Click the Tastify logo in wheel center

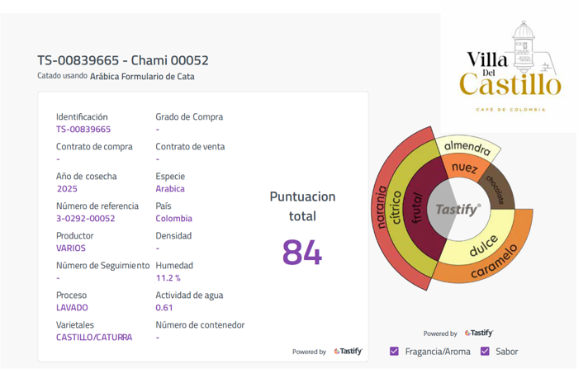coord(458,210)
